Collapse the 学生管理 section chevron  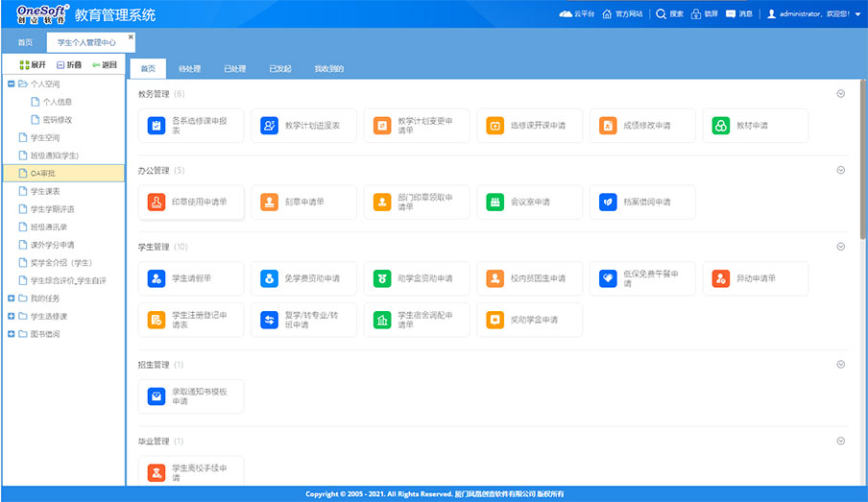(841, 247)
